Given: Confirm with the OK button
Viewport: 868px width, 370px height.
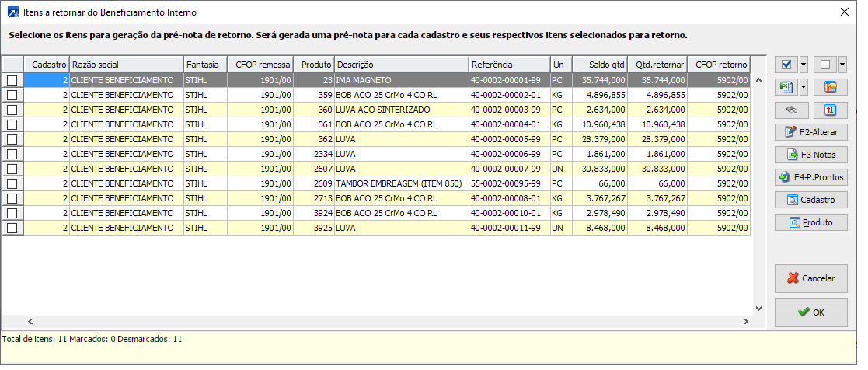Looking at the screenshot, I should tap(810, 312).
